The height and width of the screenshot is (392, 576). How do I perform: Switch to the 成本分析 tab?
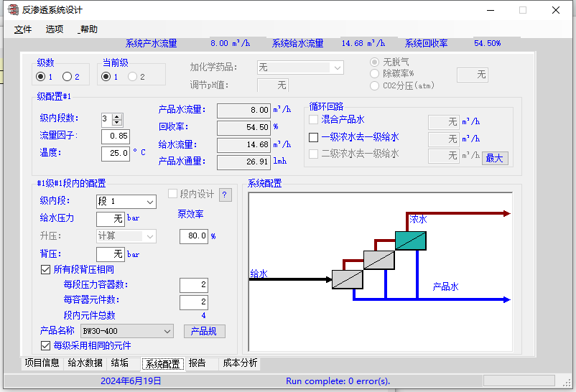tap(239, 363)
